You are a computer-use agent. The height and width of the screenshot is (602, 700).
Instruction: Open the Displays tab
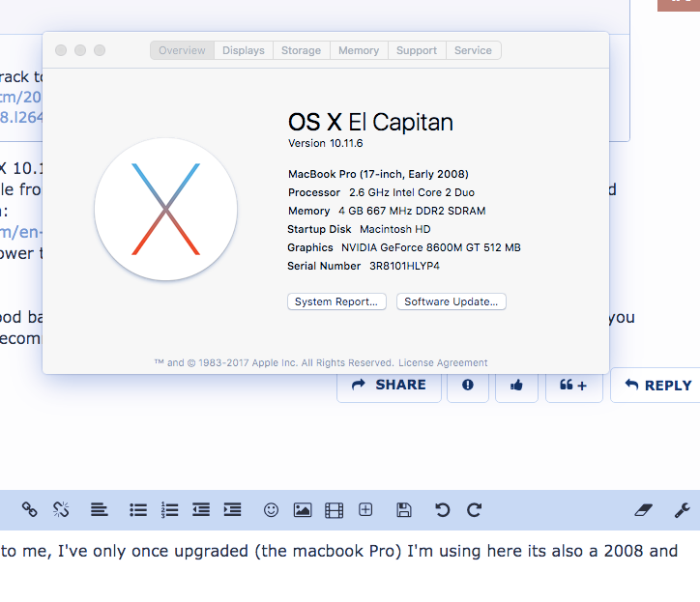pyautogui.click(x=244, y=50)
